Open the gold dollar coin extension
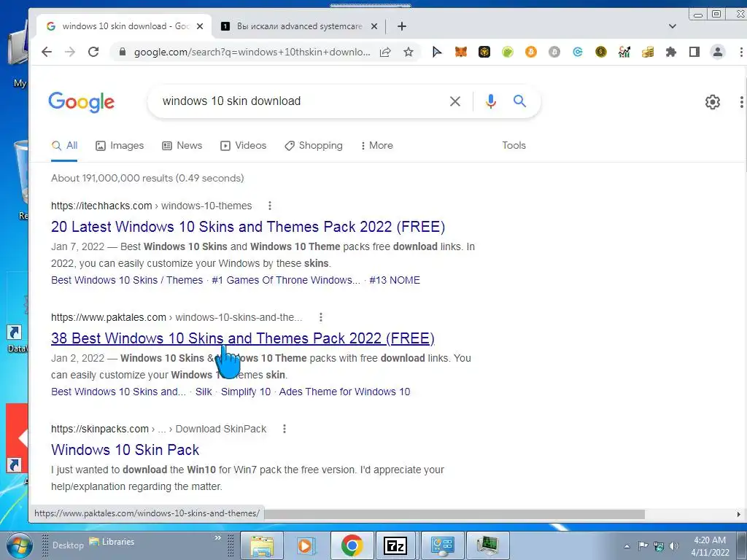747x560 pixels. tap(601, 52)
